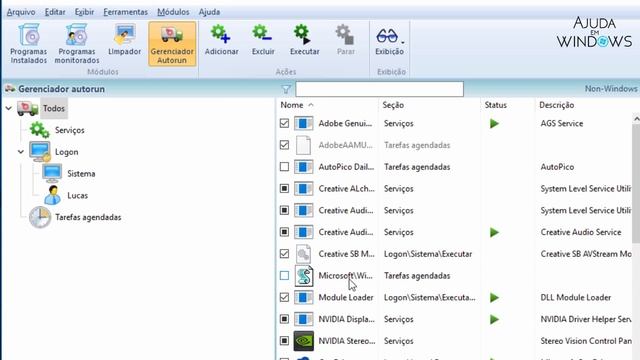Open the Ferramentas menu
Viewport: 640px width, 360px height.
pyautogui.click(x=125, y=12)
